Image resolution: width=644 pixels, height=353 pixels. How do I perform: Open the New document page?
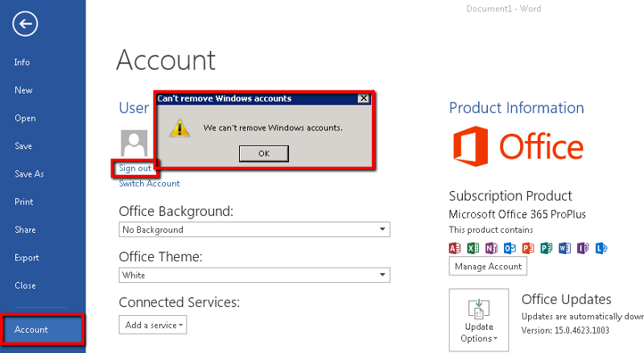point(23,90)
